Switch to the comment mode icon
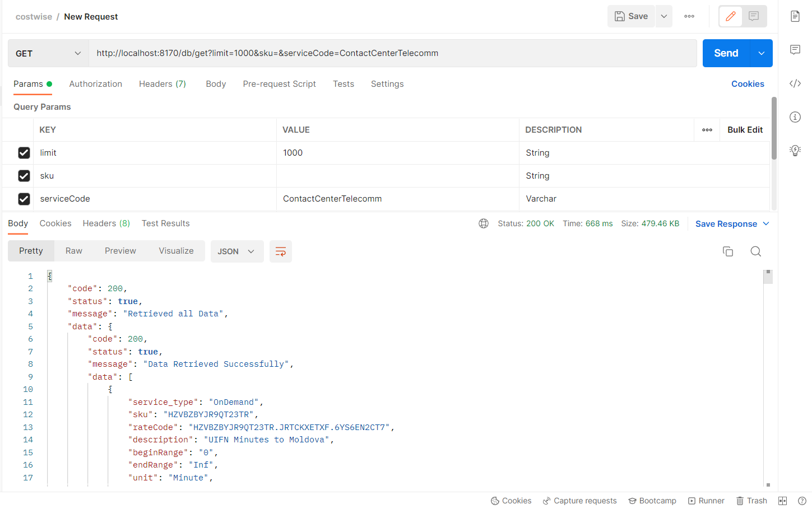Viewport: 812px width, 509px height. (754, 16)
